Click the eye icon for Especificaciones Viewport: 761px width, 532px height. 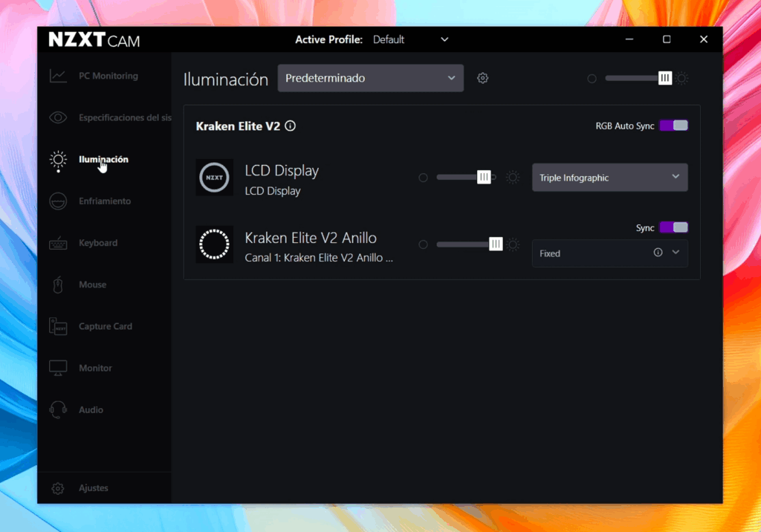click(58, 117)
